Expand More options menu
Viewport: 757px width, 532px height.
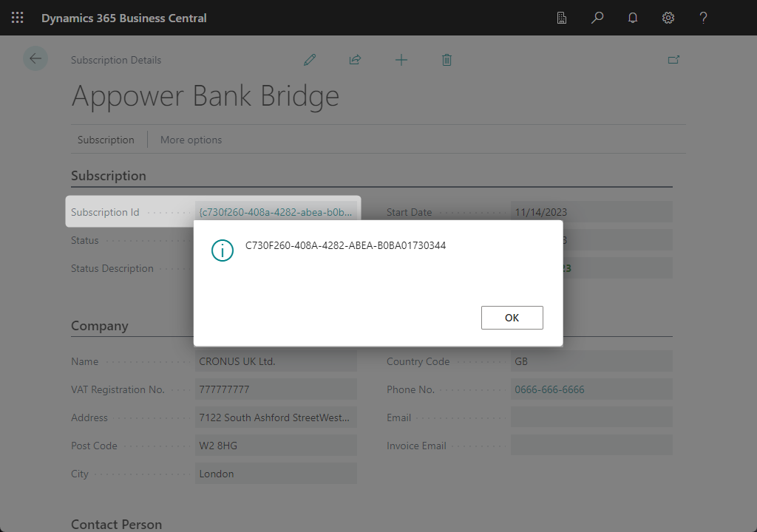tap(191, 140)
